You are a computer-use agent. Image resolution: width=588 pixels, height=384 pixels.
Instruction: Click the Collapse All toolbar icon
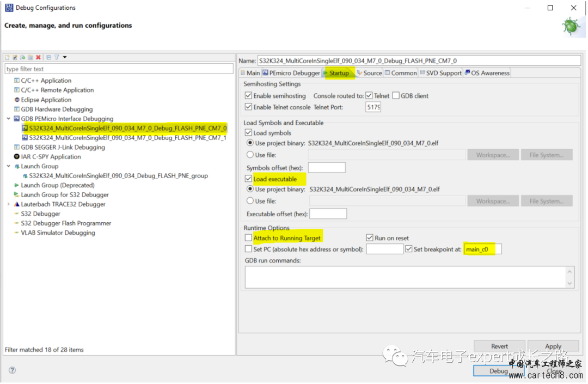[x=49, y=57]
